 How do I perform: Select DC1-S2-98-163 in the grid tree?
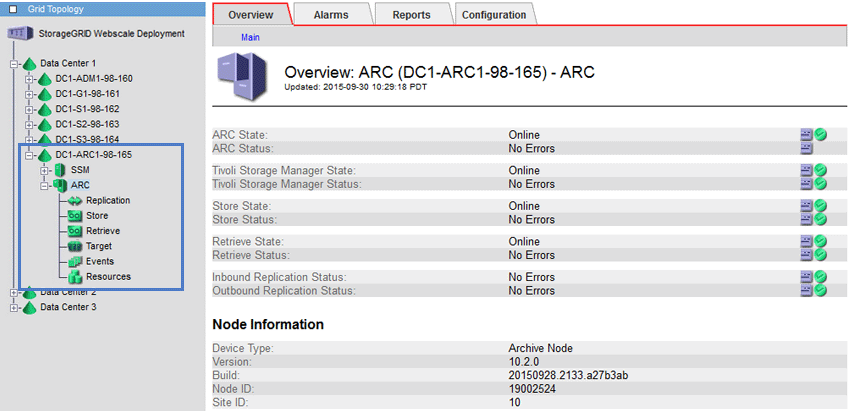point(87,124)
